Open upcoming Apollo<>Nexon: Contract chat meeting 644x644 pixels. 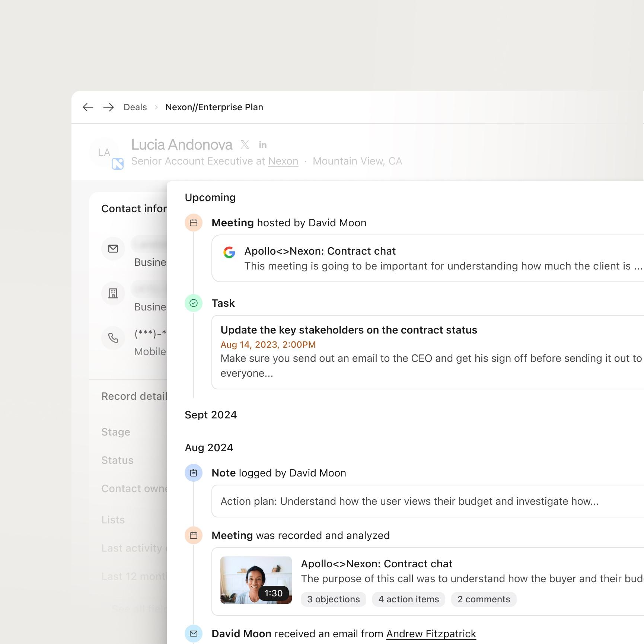428,258
